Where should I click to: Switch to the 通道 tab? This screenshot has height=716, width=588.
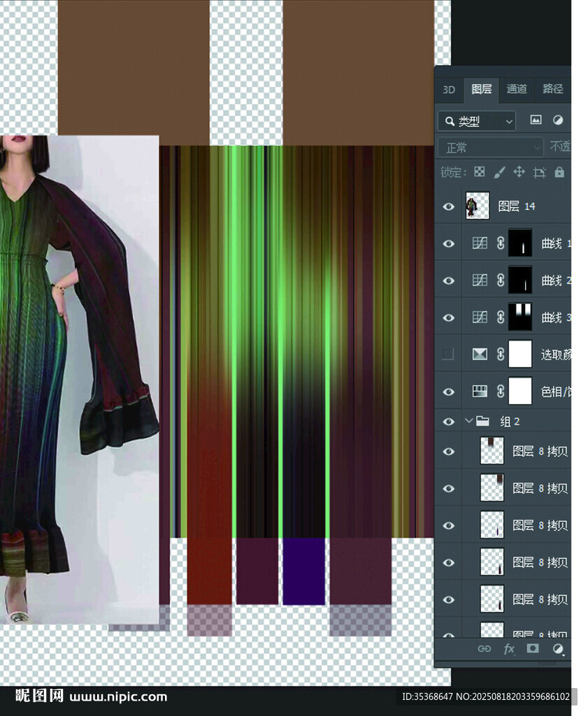click(x=517, y=89)
